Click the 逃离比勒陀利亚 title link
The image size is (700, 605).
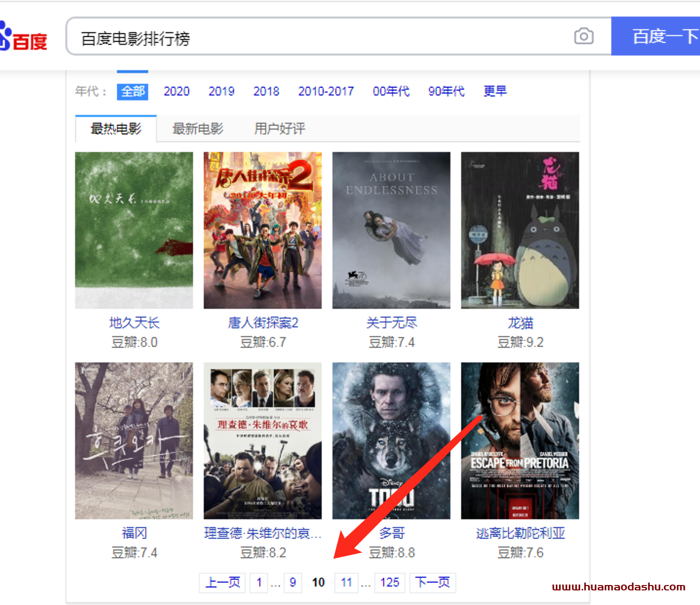click(x=520, y=533)
